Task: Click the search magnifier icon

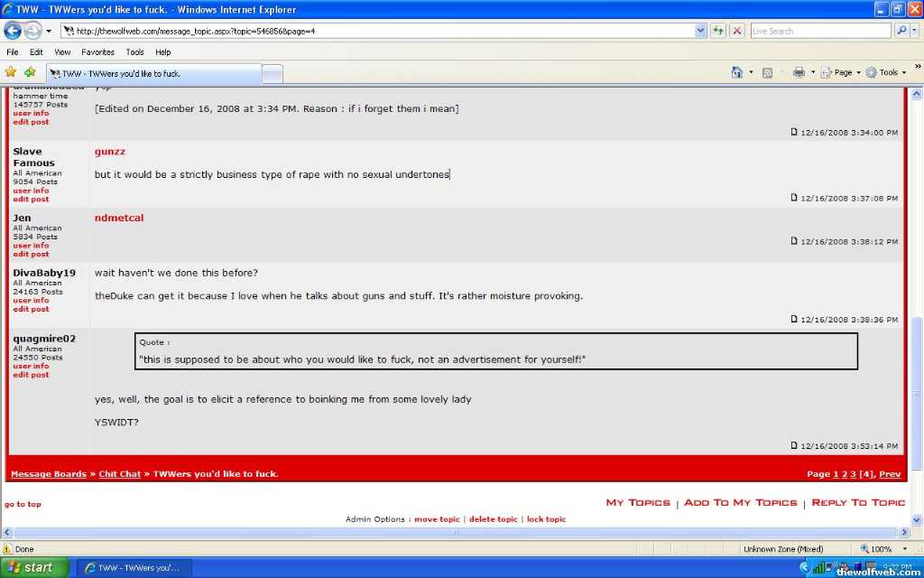Action: tap(901, 31)
